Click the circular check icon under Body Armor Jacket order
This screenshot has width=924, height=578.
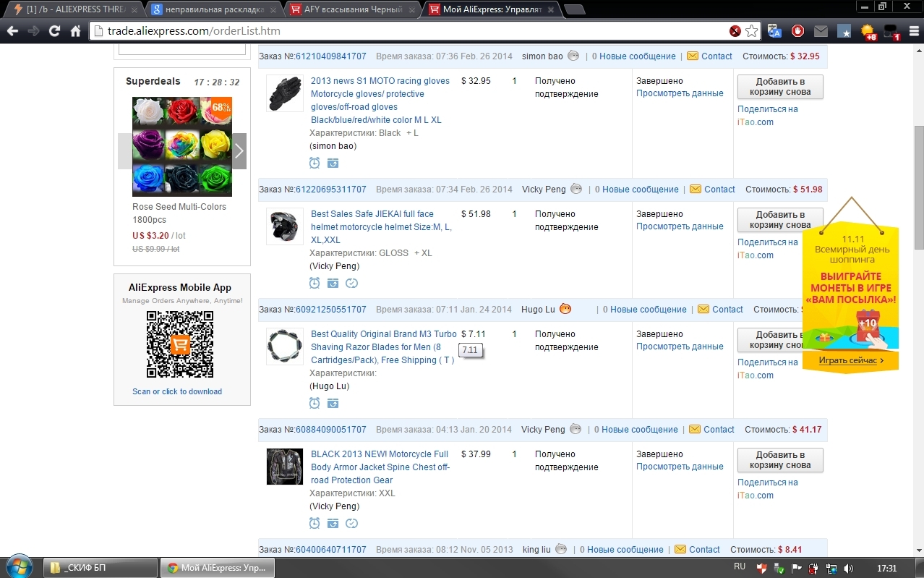[351, 523]
